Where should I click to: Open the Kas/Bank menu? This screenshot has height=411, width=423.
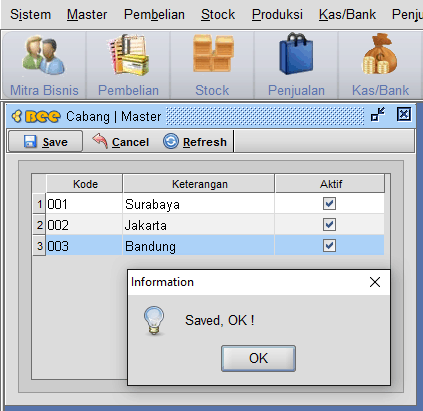tap(347, 15)
